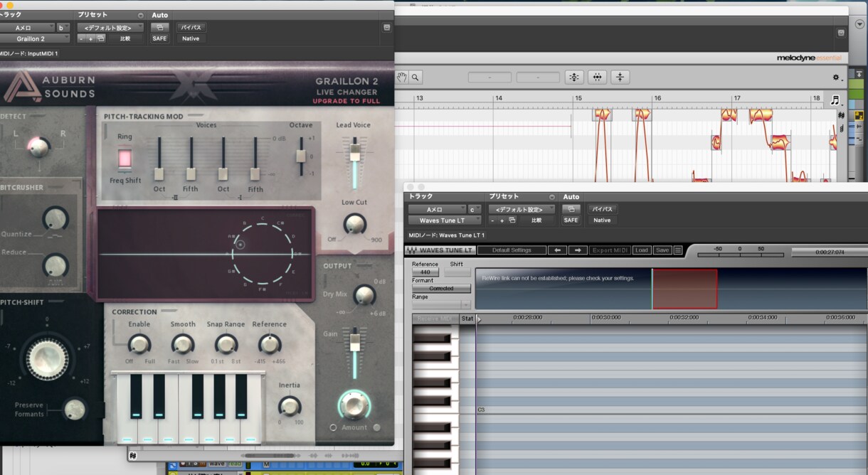Toggle the Freq Shift Ring switch
The width and height of the screenshot is (868, 475).
tap(125, 158)
